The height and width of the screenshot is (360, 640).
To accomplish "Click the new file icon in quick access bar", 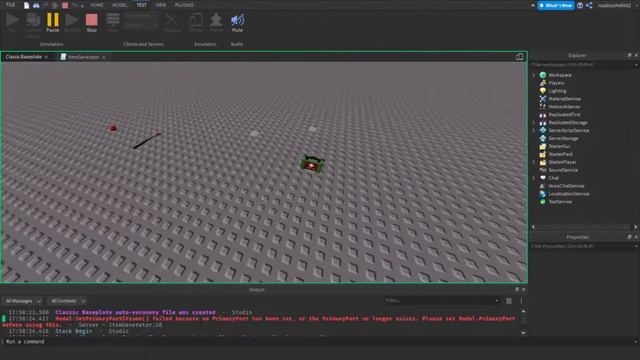I will point(27,5).
